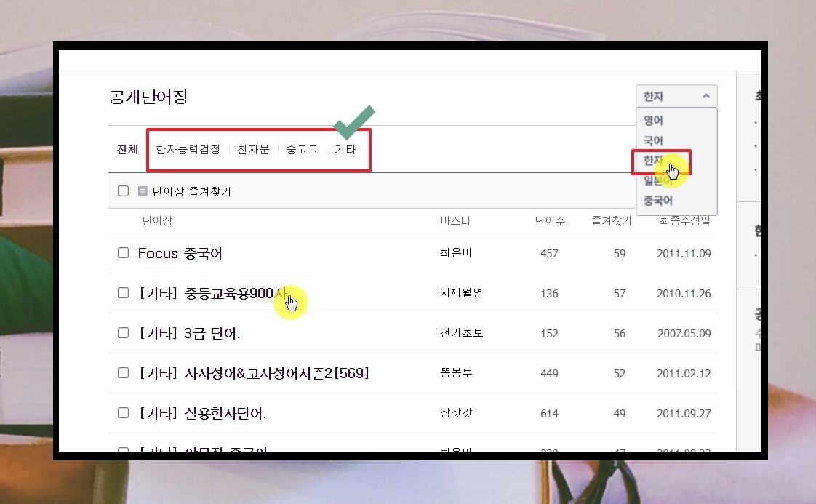816x504 pixels.
Task: Click date 2010.11.26
Action: tap(684, 294)
